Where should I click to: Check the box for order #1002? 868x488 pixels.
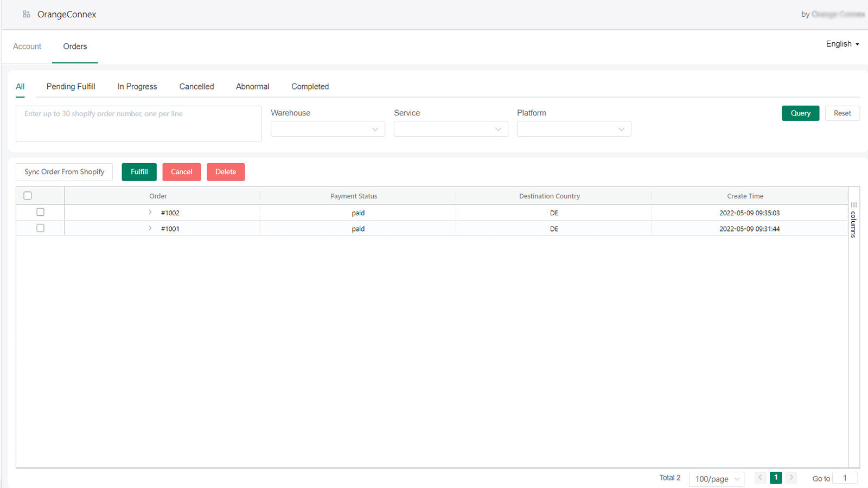40,212
